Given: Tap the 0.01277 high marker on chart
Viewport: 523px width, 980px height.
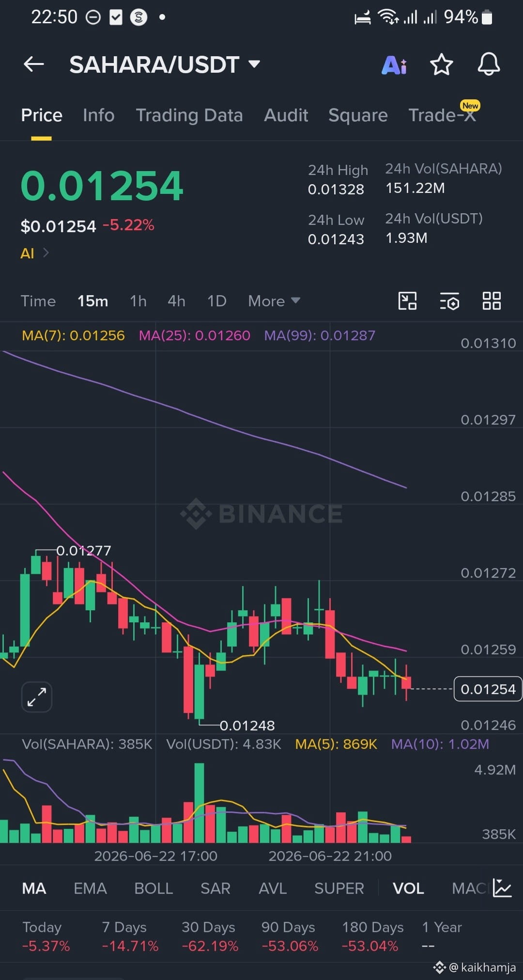Looking at the screenshot, I should [x=84, y=551].
